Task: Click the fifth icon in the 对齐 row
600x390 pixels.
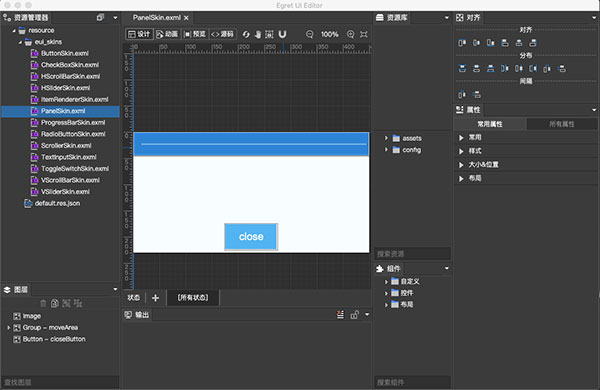Action: 519,43
